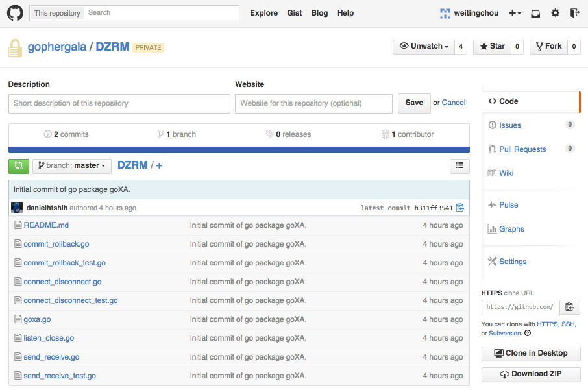
Task: Focus the repository search field
Action: click(x=161, y=13)
